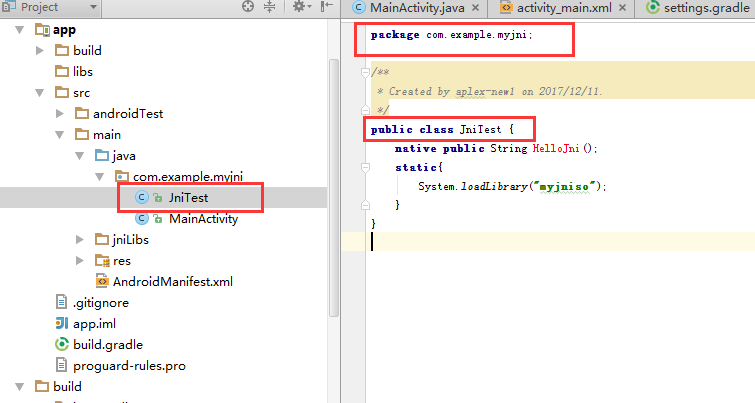Select the JniTest class file

(x=188, y=197)
